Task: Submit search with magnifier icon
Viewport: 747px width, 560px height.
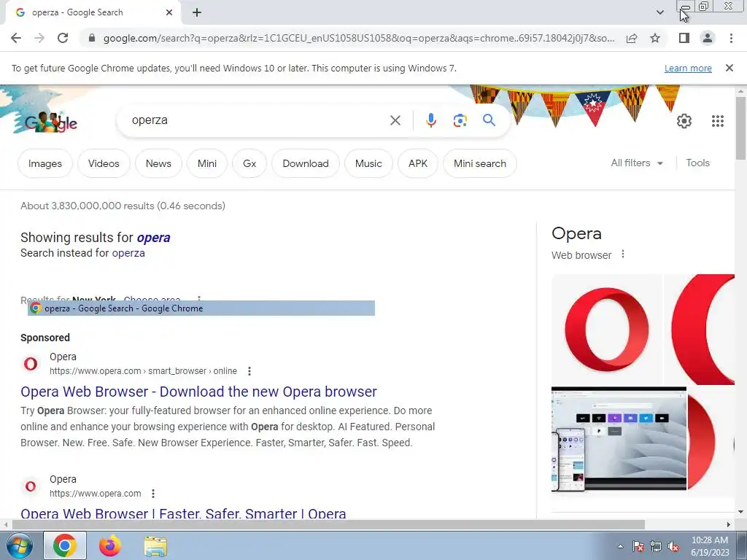Action: tap(489, 120)
